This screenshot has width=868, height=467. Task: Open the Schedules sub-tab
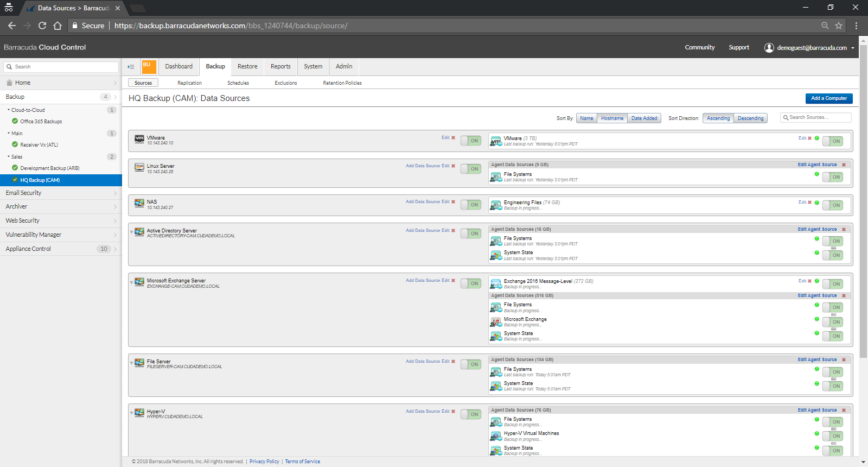point(238,83)
